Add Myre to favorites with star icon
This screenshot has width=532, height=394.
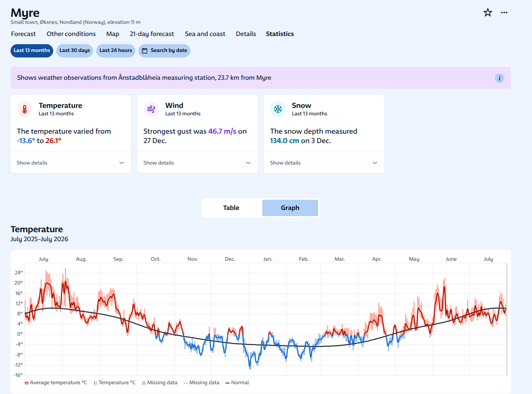point(488,13)
